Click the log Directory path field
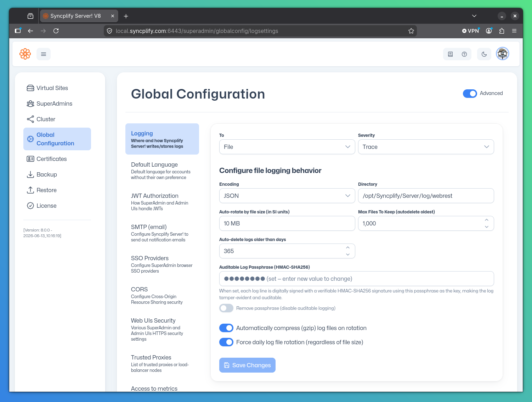The height and width of the screenshot is (402, 532). 426,196
